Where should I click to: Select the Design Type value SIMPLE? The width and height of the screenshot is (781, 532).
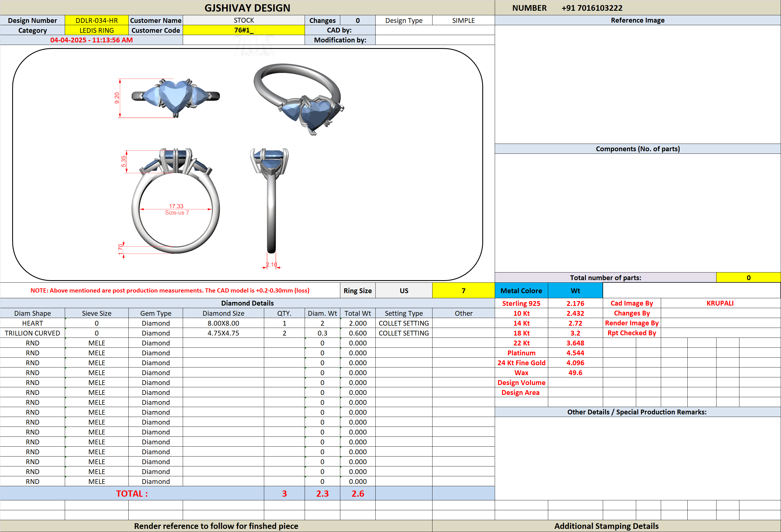click(463, 20)
